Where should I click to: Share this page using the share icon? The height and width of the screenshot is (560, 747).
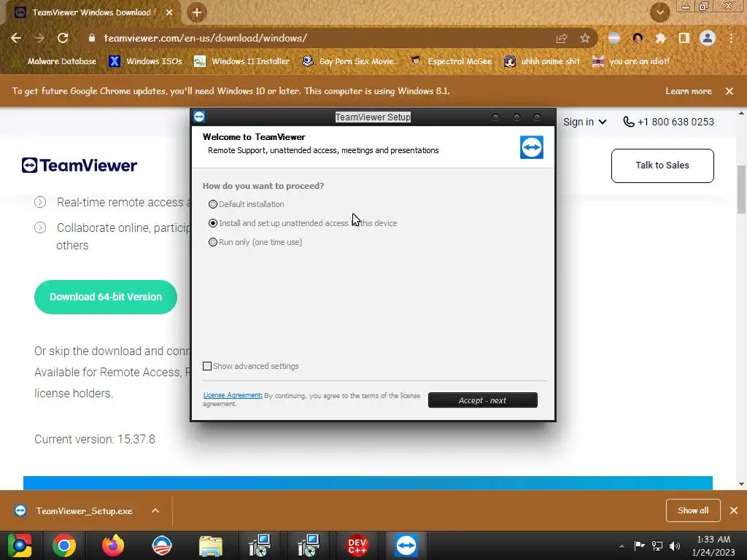(562, 38)
